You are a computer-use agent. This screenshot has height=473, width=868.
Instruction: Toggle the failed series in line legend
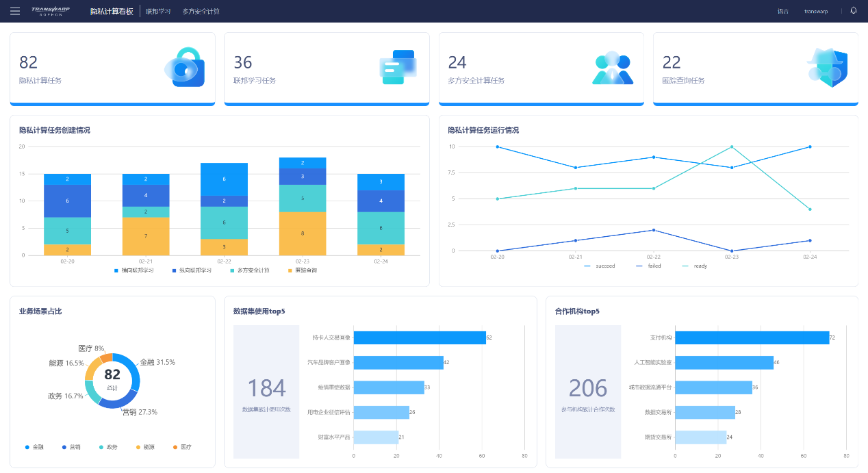648,266
